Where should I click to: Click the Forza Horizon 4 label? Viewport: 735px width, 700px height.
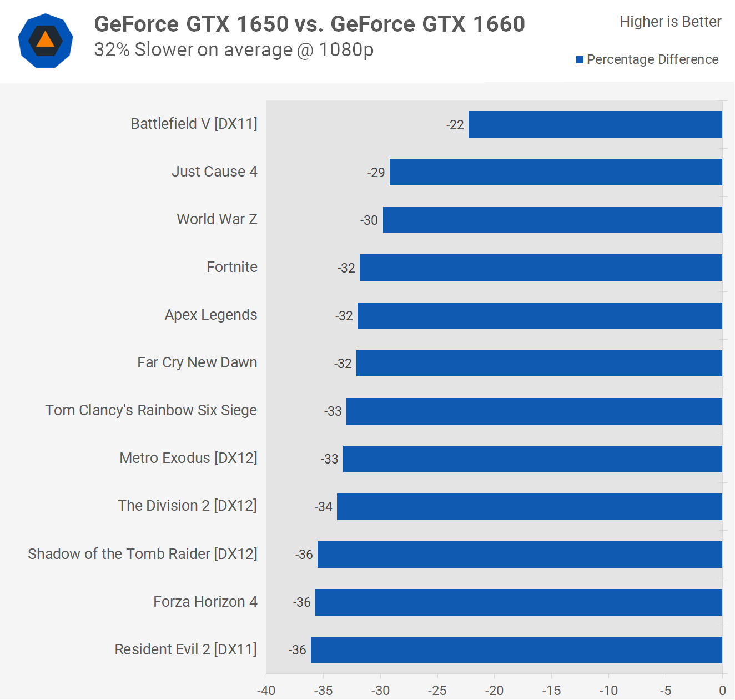pyautogui.click(x=205, y=602)
